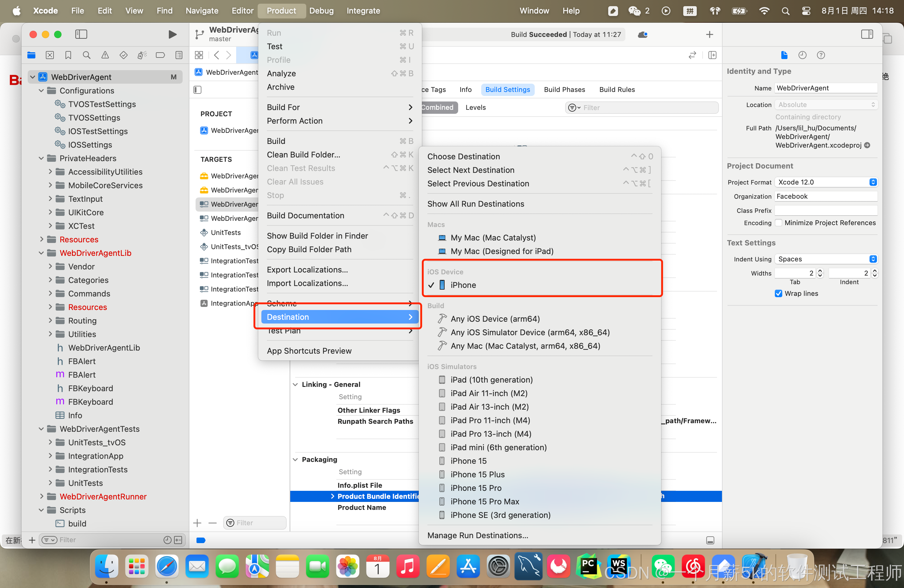Go back with the left arrow
The height and width of the screenshot is (588, 904).
pos(216,55)
